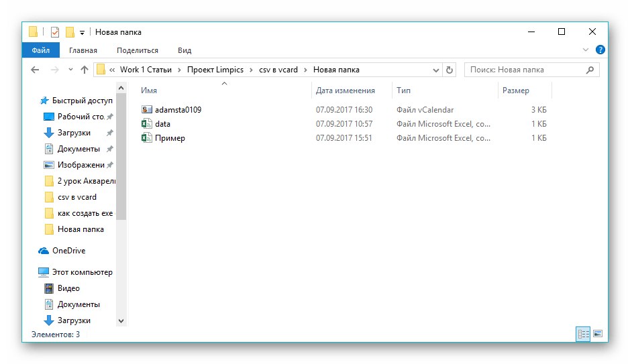
Task: Click the Properties icon in quick access toolbar
Action: 55,32
